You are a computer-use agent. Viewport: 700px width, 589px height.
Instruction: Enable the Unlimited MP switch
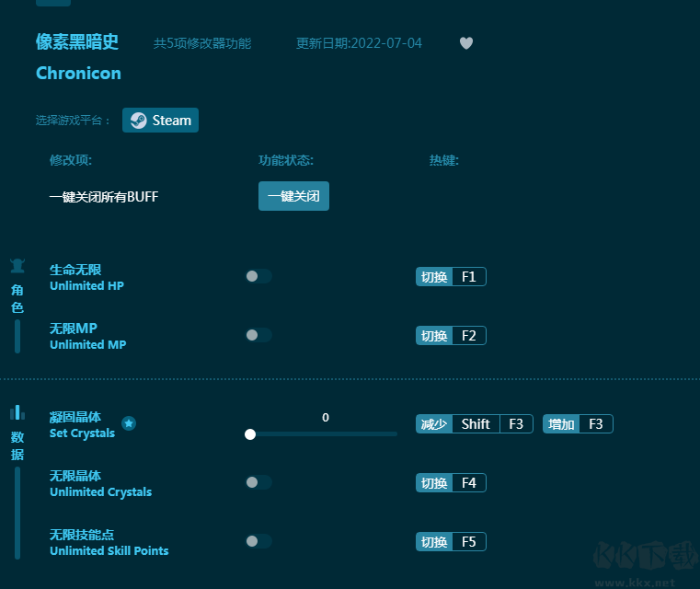[258, 335]
